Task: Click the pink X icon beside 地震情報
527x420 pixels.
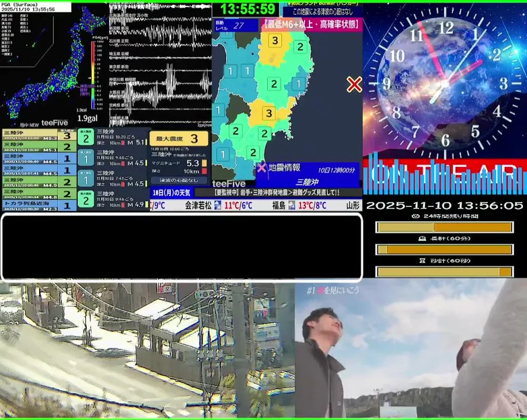Action: (x=261, y=167)
